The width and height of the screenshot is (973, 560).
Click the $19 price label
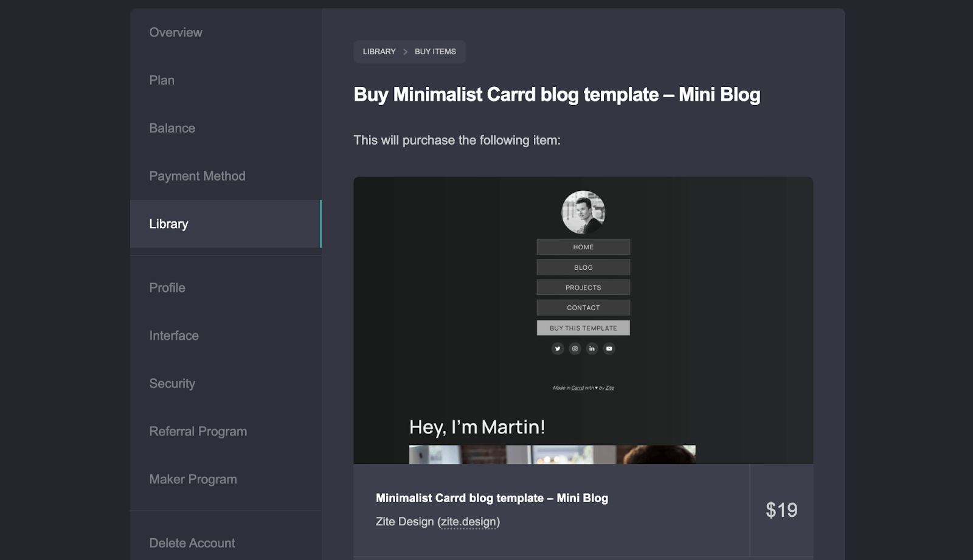click(781, 510)
